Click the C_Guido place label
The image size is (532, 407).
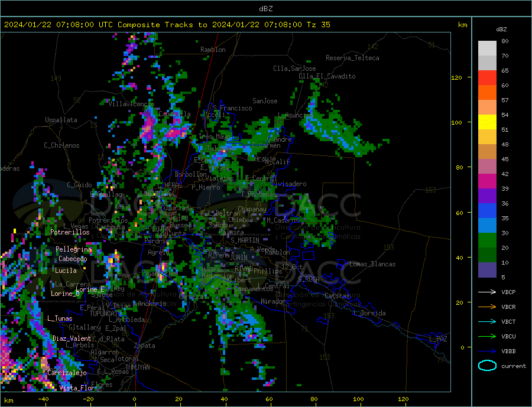pyautogui.click(x=79, y=185)
